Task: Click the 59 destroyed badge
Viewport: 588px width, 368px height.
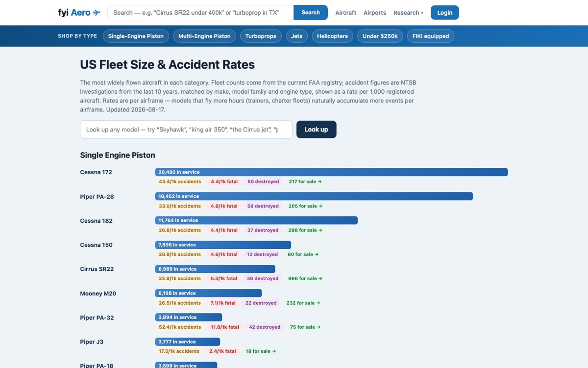Action: click(263, 206)
